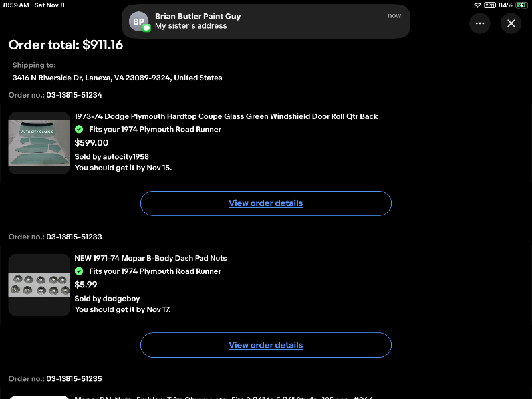Open the NEW 1971-74 Mopar B-Body Dash Pad Nuts listing
Image resolution: width=532 pixels, height=399 pixels.
pyautogui.click(x=151, y=258)
